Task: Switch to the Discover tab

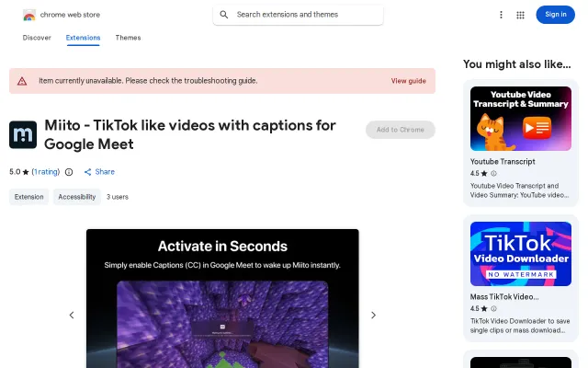Action: click(37, 38)
